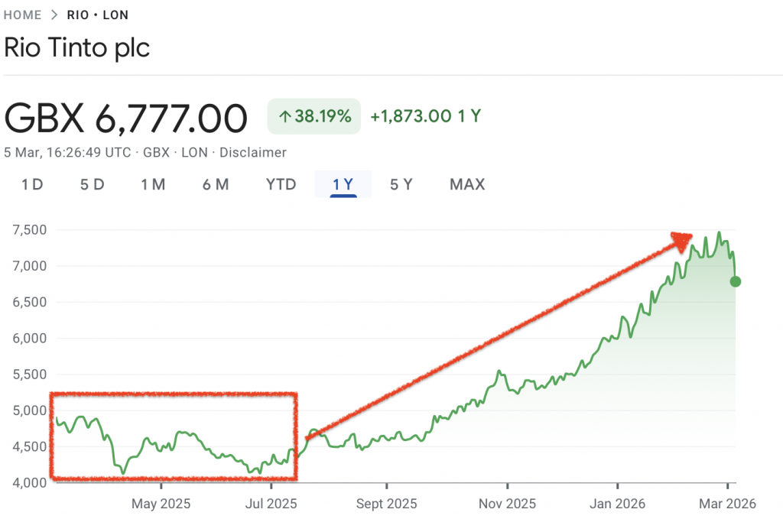Select the active 1Y range tab
Screen dimensions: 783x532
pyautogui.click(x=343, y=184)
